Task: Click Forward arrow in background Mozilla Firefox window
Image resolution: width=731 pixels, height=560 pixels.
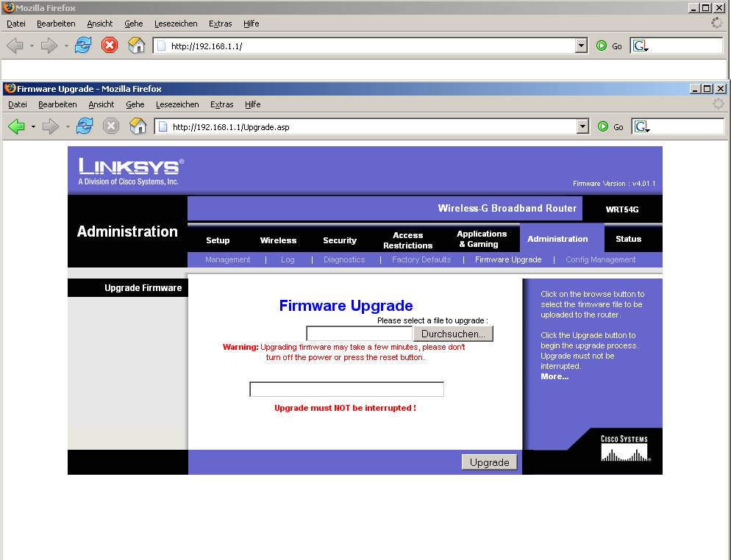Action: pyautogui.click(x=49, y=46)
